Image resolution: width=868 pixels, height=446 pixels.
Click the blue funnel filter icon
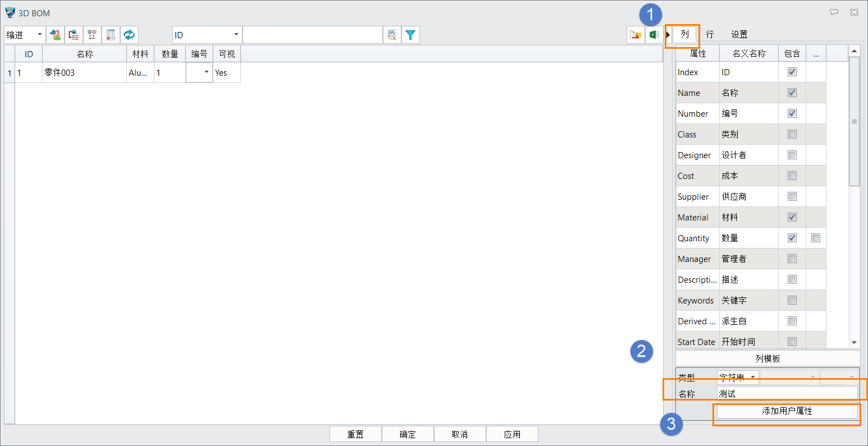[x=410, y=35]
